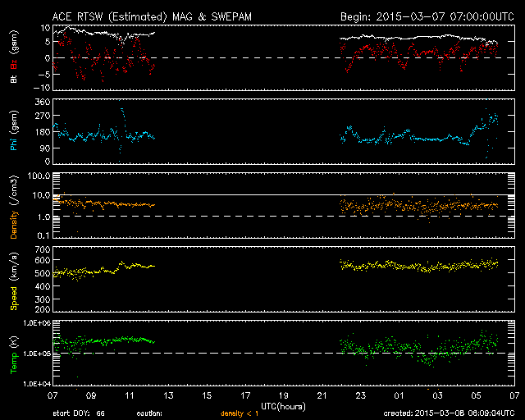Click the "19" hour tick on the time axis
This screenshot has width=525, height=420.
click(x=284, y=396)
